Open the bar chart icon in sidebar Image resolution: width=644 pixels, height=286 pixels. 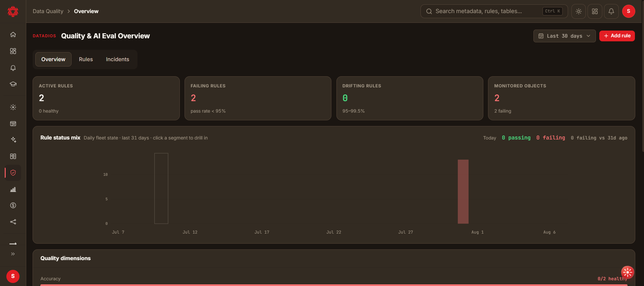[x=13, y=190]
